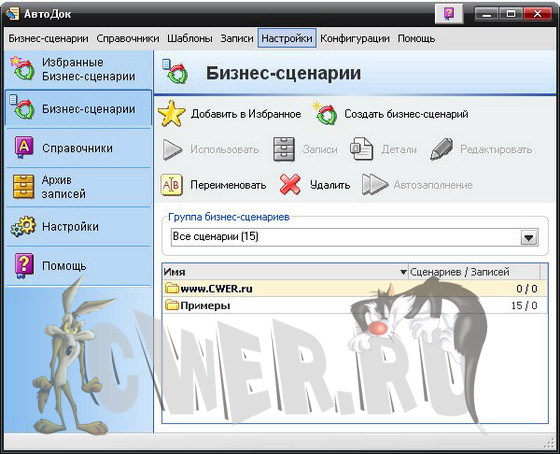Click the Переименовать A|B icon

172,185
